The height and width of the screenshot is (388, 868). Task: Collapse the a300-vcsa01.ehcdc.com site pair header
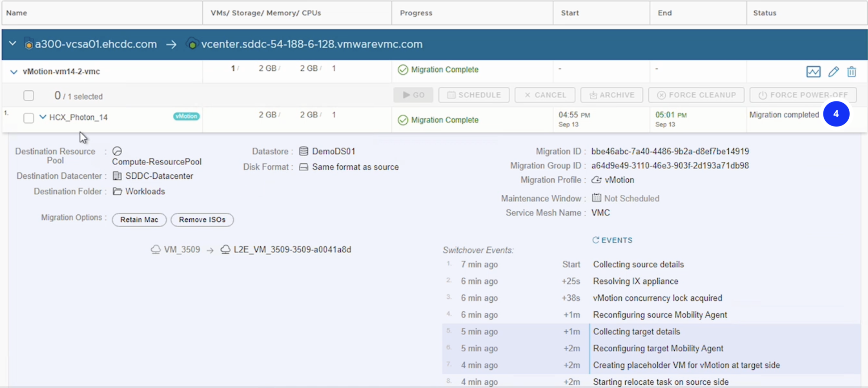click(x=13, y=44)
